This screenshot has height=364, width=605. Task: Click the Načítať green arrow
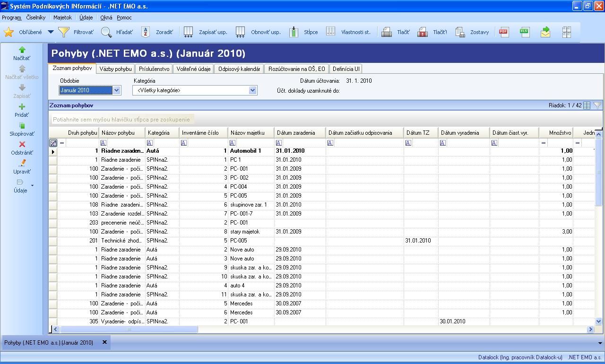(22, 50)
